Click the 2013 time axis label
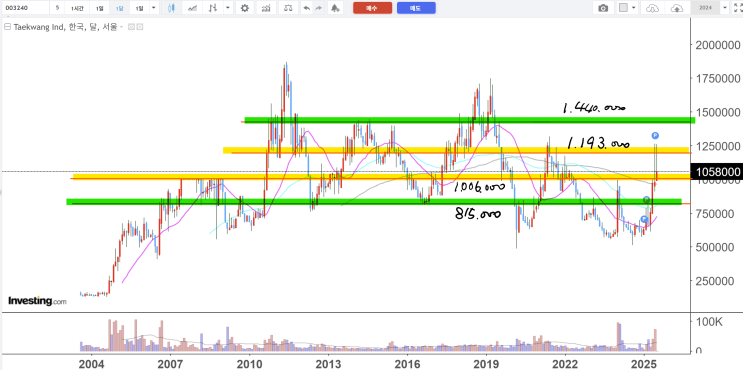This screenshot has height=370, width=743. click(x=328, y=364)
